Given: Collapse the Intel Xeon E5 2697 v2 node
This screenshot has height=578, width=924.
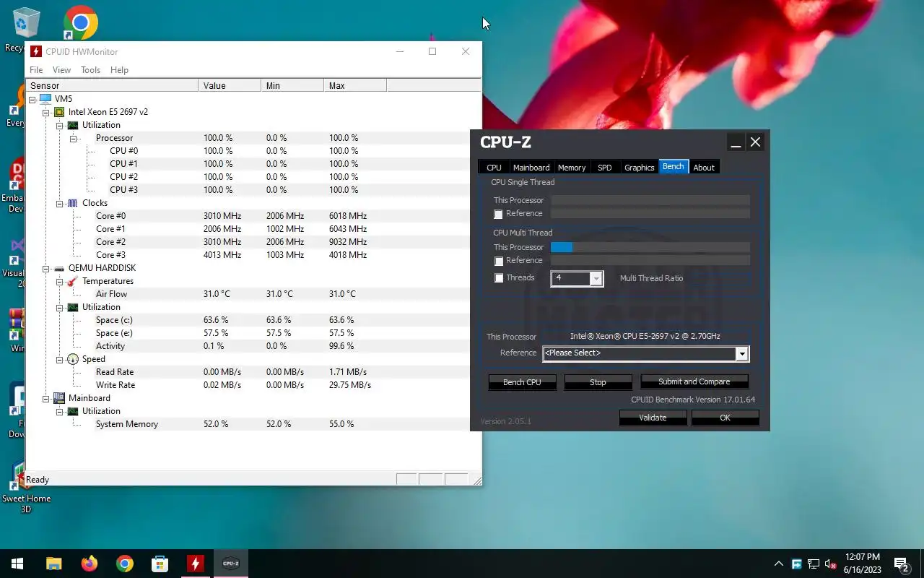Looking at the screenshot, I should 46,112.
